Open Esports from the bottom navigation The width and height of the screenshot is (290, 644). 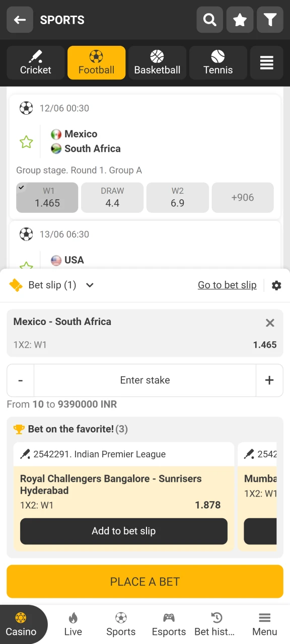pos(169,624)
